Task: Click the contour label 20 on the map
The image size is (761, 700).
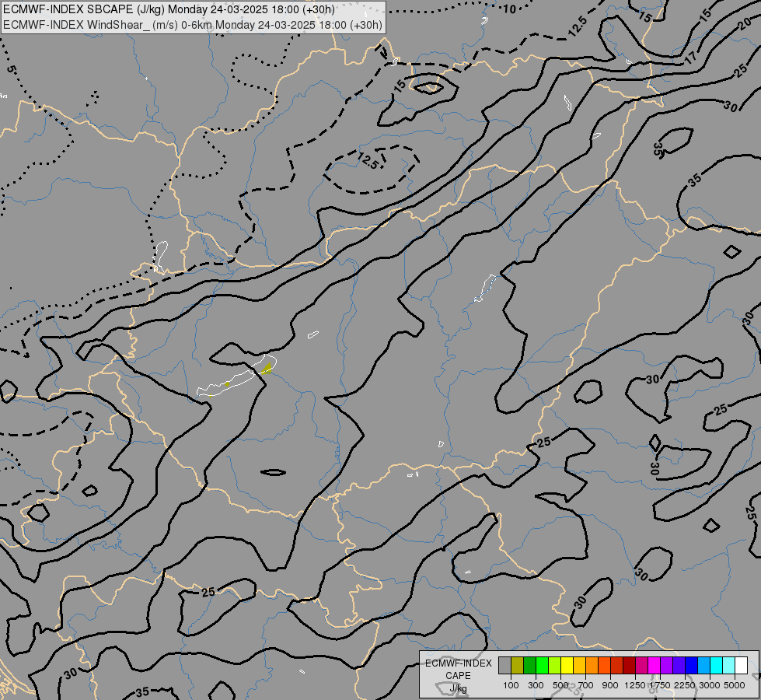Action: (745, 24)
